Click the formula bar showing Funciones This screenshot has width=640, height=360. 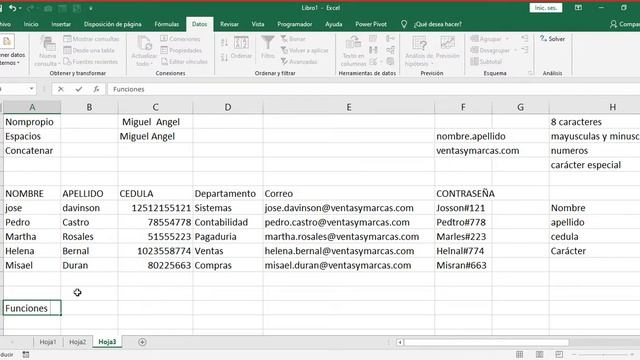point(373,89)
